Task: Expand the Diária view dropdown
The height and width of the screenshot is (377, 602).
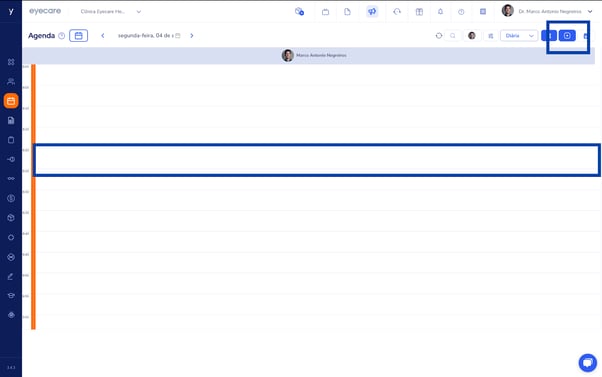Action: [519, 36]
